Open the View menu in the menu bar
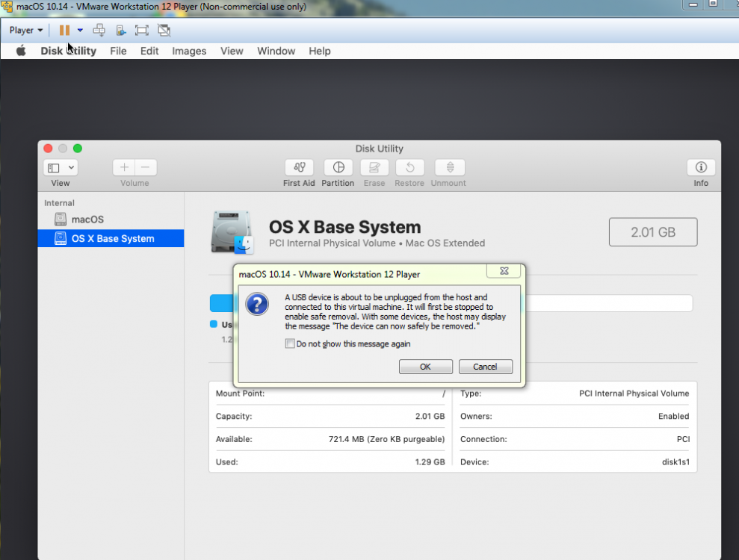This screenshot has width=739, height=560. 232,51
